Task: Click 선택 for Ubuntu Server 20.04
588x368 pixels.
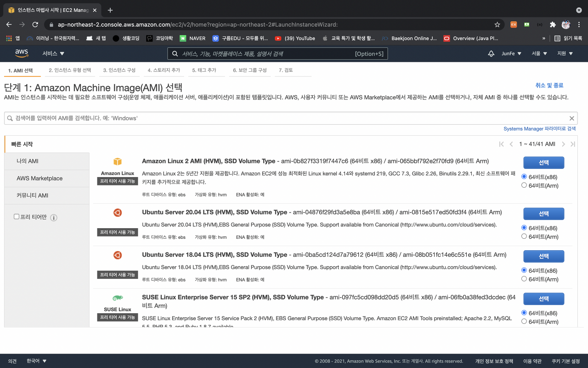Action: 544,213
